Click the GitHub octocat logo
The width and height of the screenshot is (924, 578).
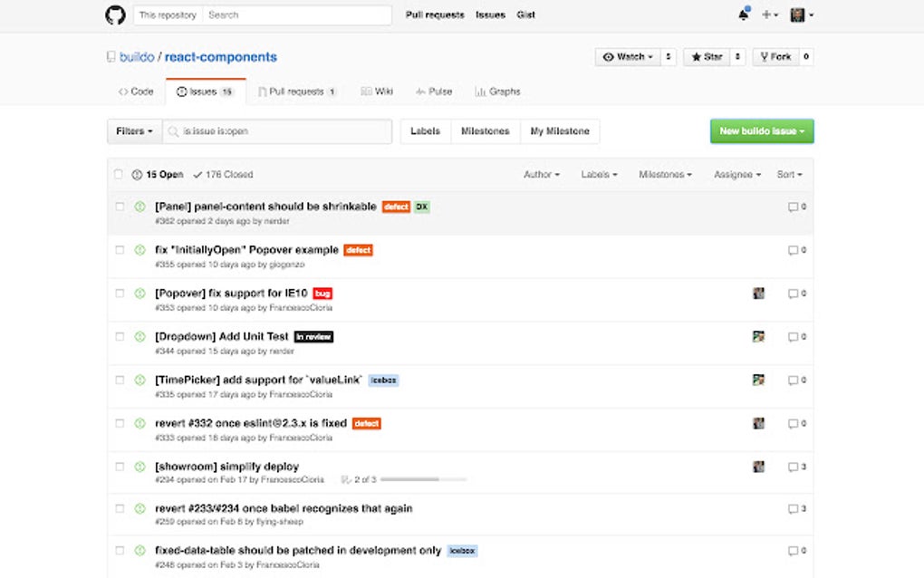(114, 14)
